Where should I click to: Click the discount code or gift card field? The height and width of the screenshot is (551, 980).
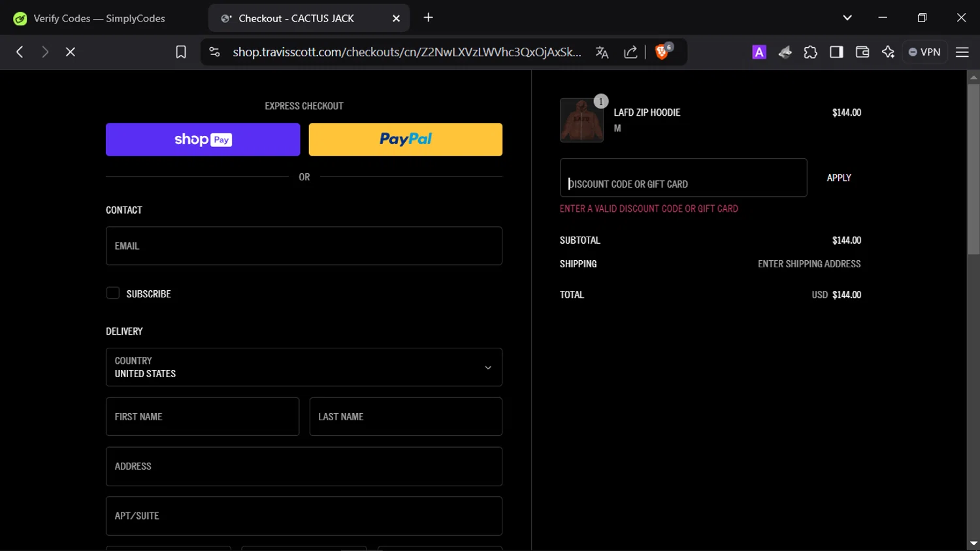coord(683,178)
